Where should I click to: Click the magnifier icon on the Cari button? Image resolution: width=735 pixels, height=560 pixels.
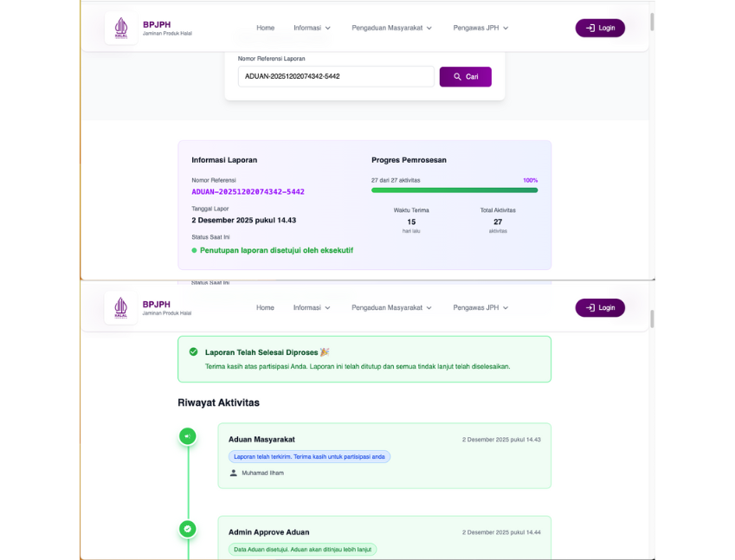point(458,77)
